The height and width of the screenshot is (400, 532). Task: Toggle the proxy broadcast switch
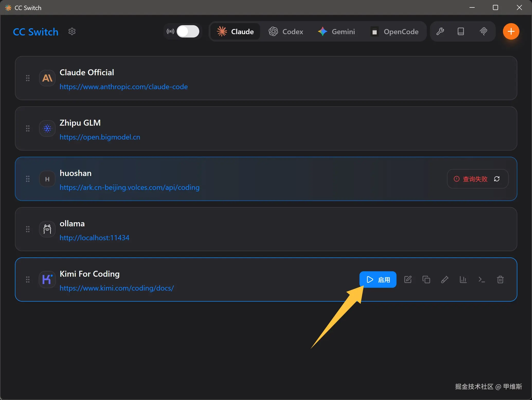point(188,32)
